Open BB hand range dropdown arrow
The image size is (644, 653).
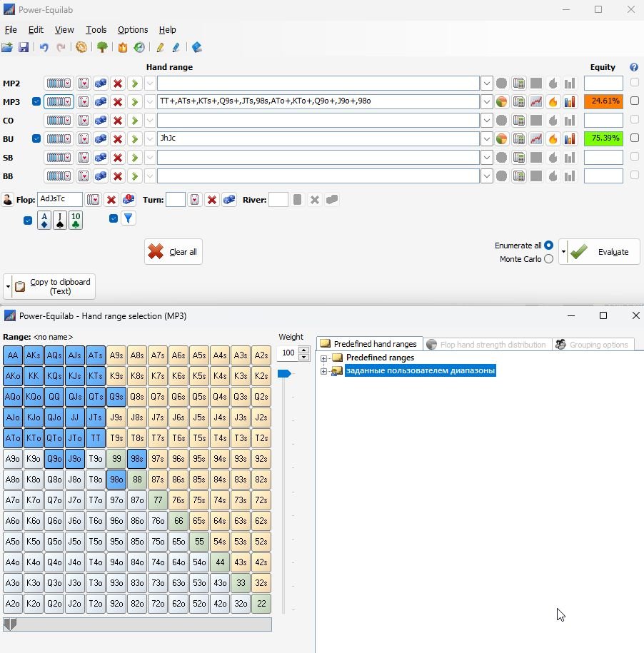pos(486,176)
